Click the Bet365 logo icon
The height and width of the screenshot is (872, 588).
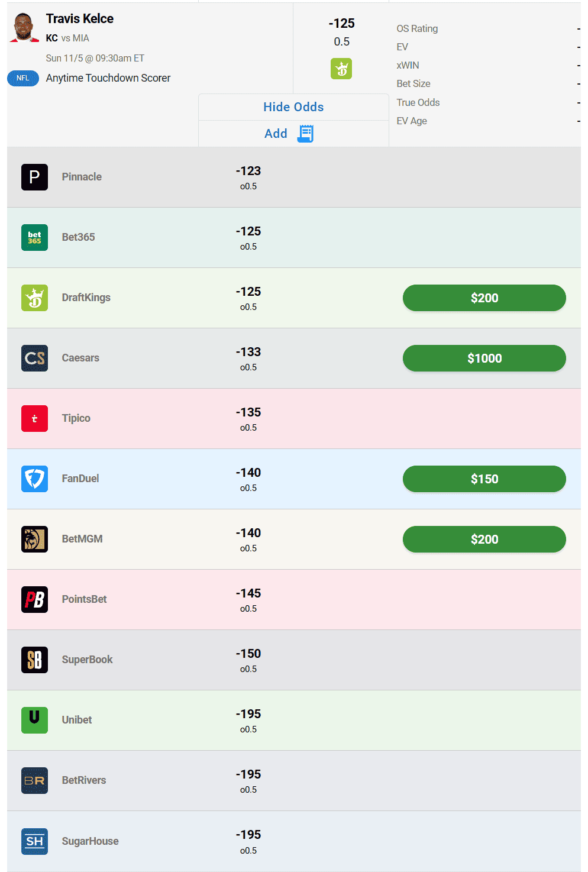(34, 237)
